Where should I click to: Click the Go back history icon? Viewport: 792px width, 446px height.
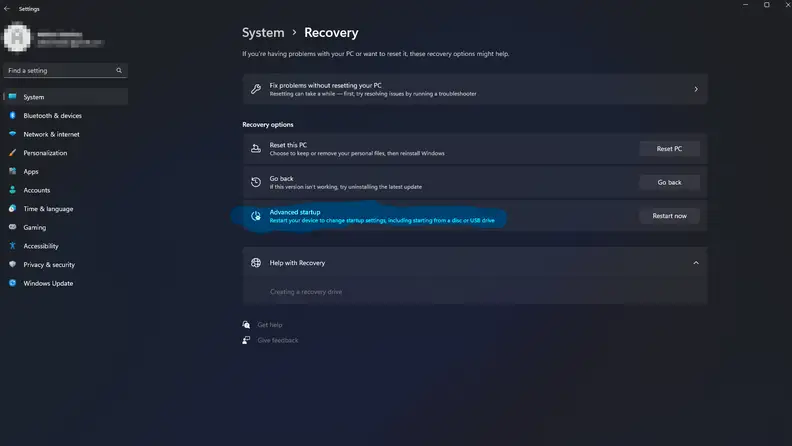tap(256, 182)
